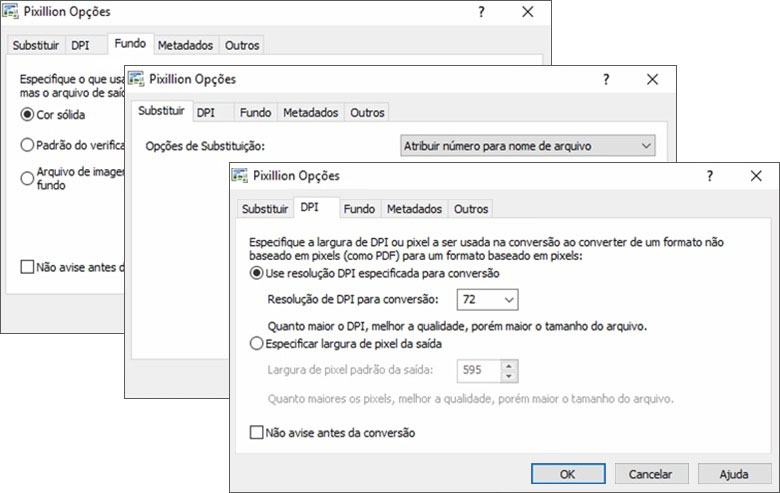Open Outros tab in middle window
The width and height of the screenshot is (780, 493).
tap(367, 112)
